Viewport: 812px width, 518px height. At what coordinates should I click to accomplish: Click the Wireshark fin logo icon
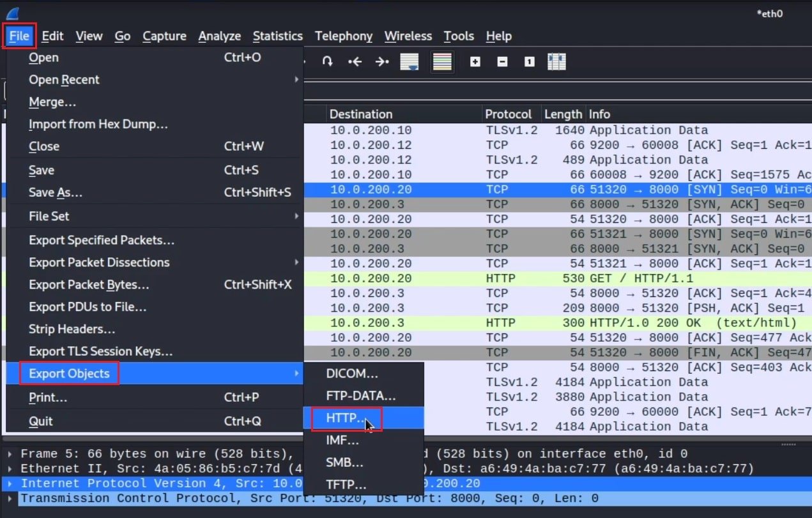point(12,12)
